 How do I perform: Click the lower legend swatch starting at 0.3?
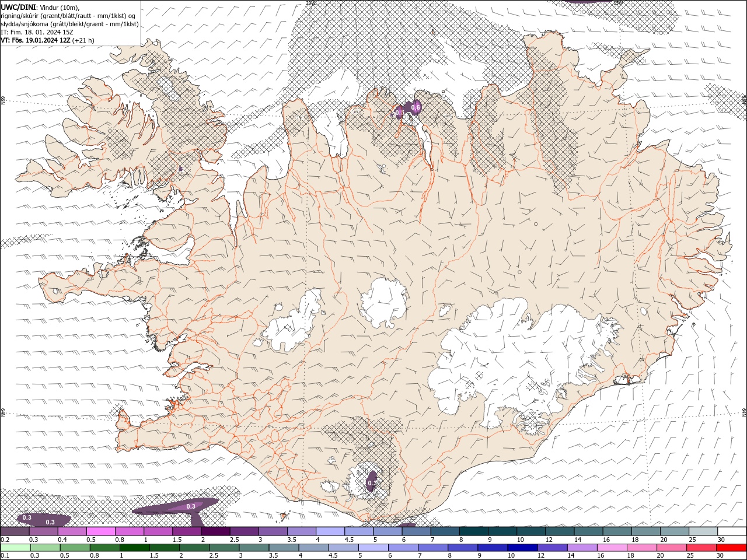coord(45,548)
